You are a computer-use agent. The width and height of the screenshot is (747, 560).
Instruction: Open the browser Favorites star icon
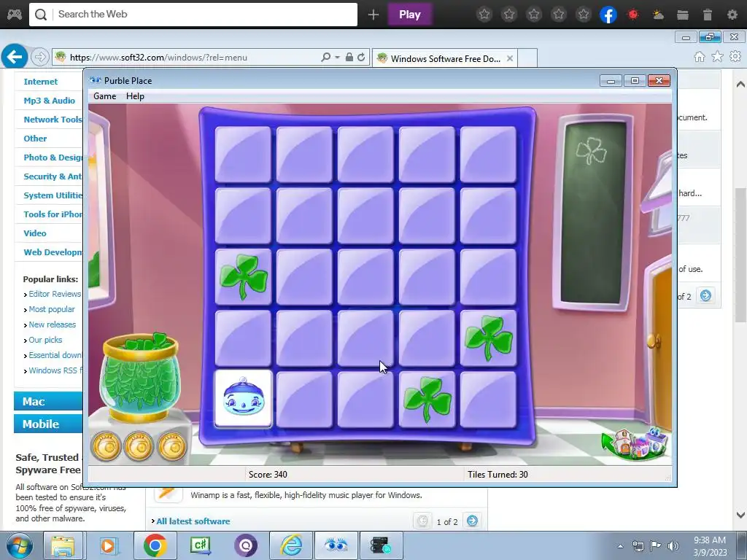tap(718, 57)
